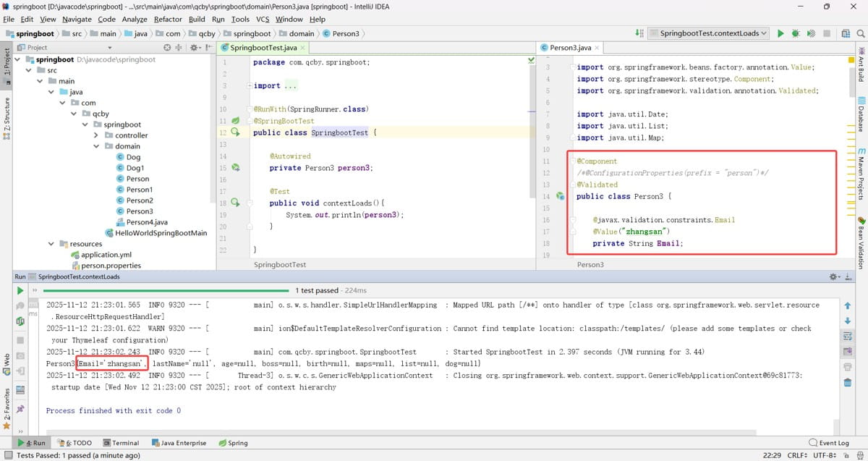Select Person4.java in the project tree

pos(147,222)
